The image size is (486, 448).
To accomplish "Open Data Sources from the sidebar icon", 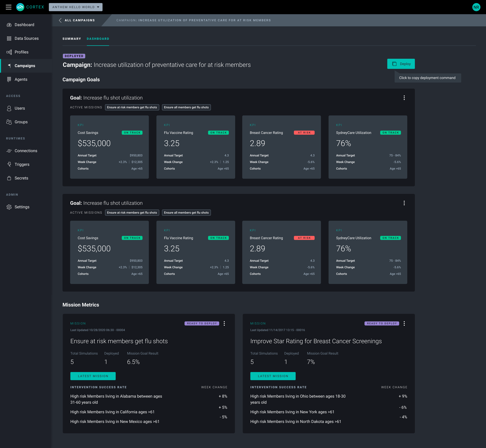I will tap(9, 38).
